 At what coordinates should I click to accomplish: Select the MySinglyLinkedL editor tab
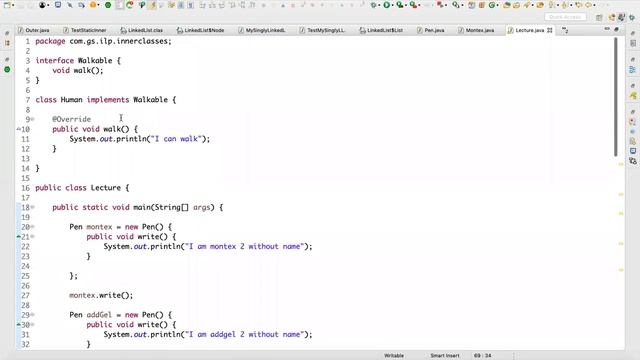[262, 30]
